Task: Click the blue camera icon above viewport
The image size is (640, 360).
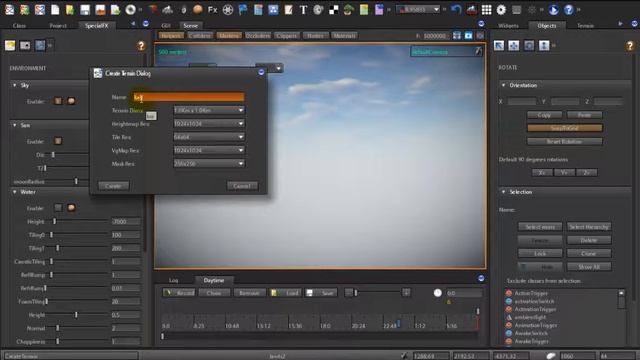Action: pyautogui.click(x=468, y=36)
